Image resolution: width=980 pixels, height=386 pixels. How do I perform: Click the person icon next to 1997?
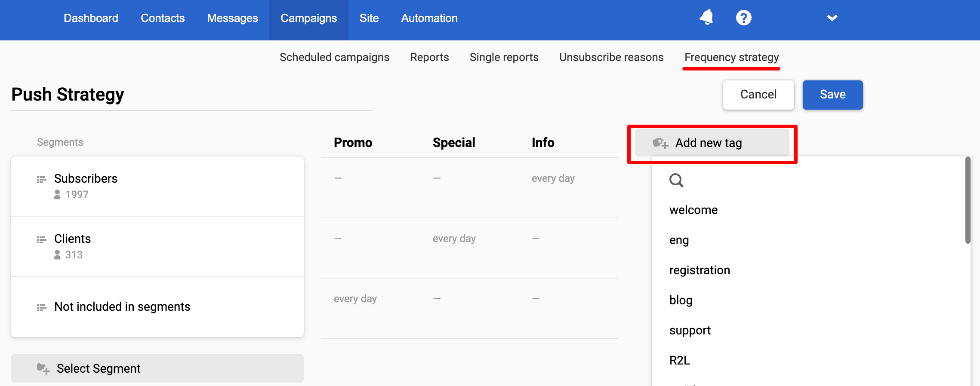[57, 195]
